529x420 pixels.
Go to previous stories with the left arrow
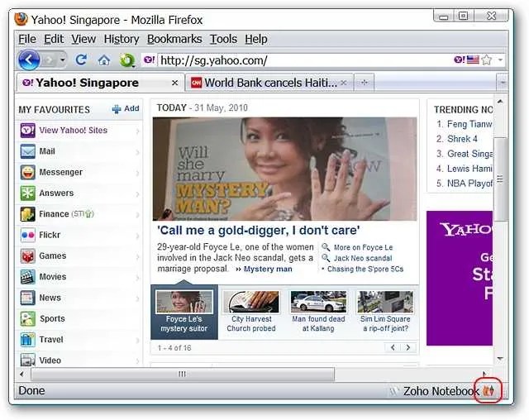(x=393, y=347)
